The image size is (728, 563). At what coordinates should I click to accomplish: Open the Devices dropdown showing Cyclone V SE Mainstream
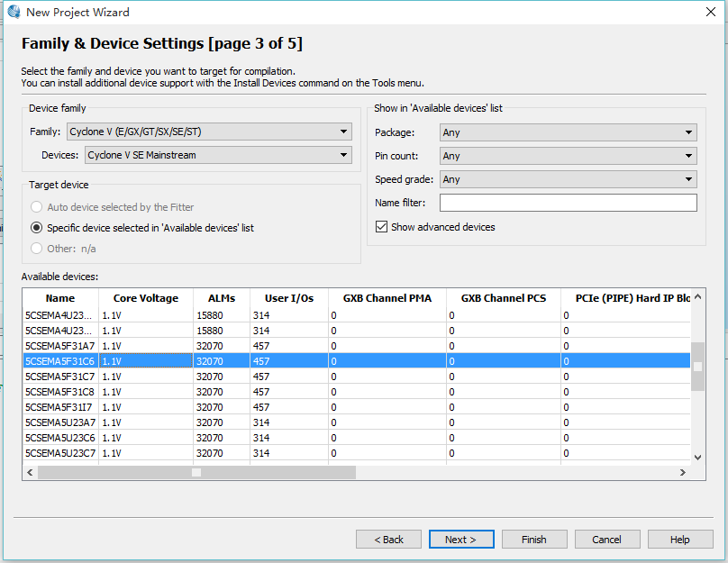pos(218,155)
